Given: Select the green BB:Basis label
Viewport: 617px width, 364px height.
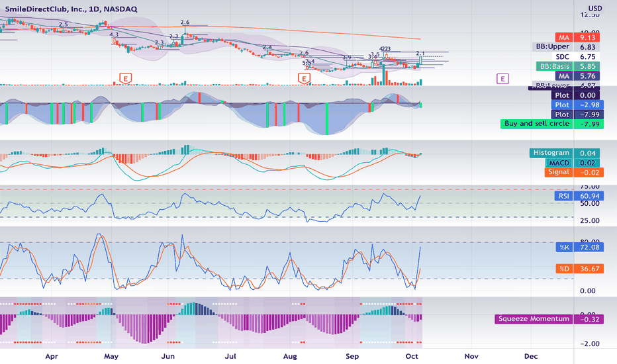Looking at the screenshot, I should 568,66.
